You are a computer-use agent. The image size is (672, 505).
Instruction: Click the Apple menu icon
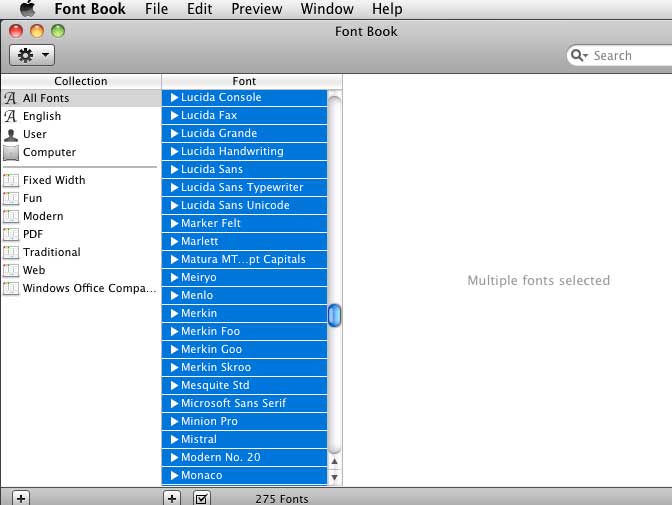(x=27, y=9)
